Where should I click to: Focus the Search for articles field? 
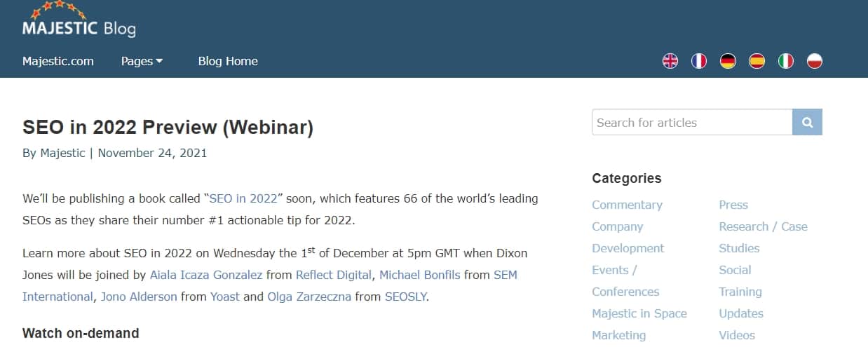[x=692, y=122]
